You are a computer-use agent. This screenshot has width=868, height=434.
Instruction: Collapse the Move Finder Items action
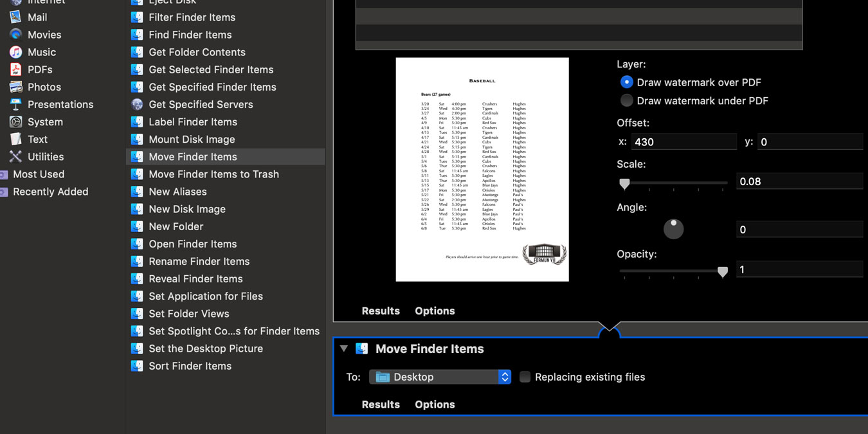(344, 348)
